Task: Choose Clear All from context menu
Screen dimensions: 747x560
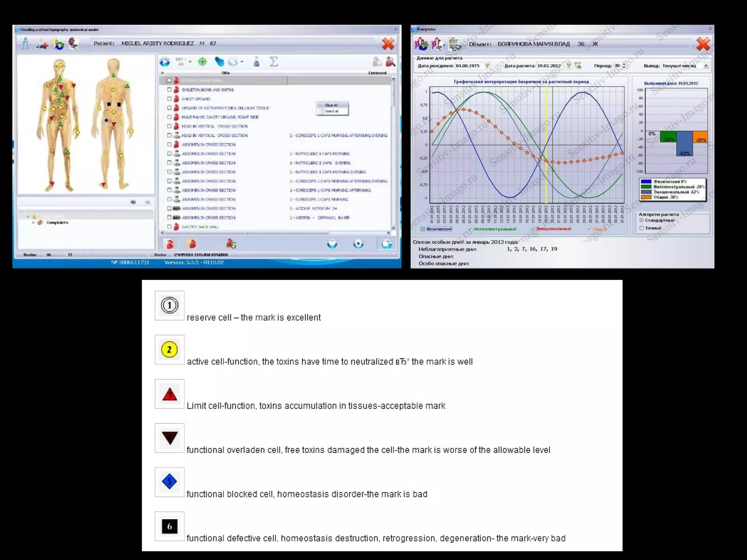Action: pos(332,105)
